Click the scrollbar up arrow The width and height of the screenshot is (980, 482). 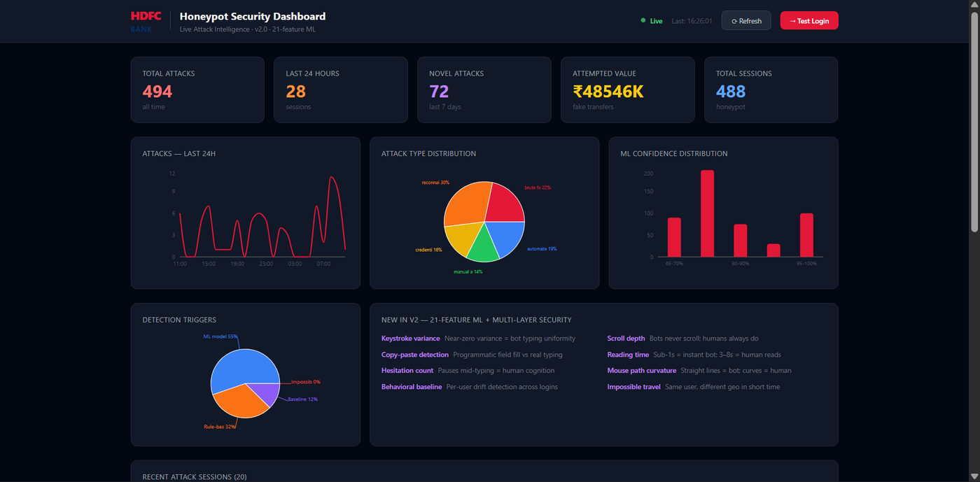pos(974,5)
